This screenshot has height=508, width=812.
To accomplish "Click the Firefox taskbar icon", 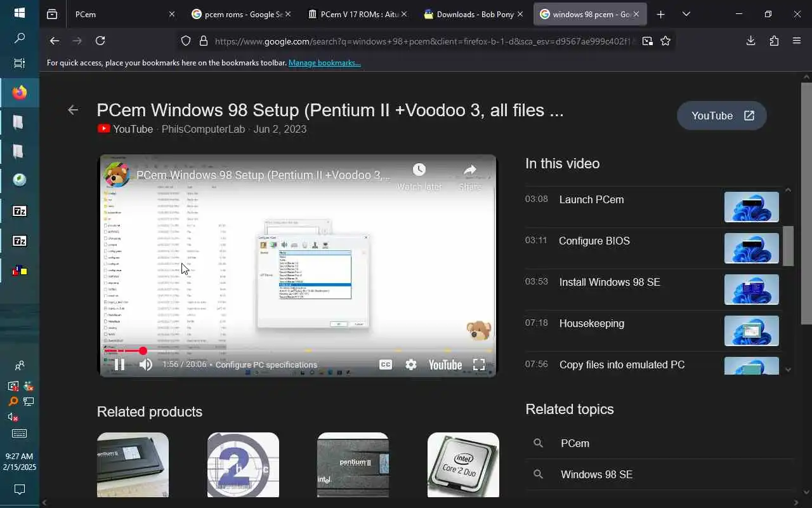I will pos(20,93).
